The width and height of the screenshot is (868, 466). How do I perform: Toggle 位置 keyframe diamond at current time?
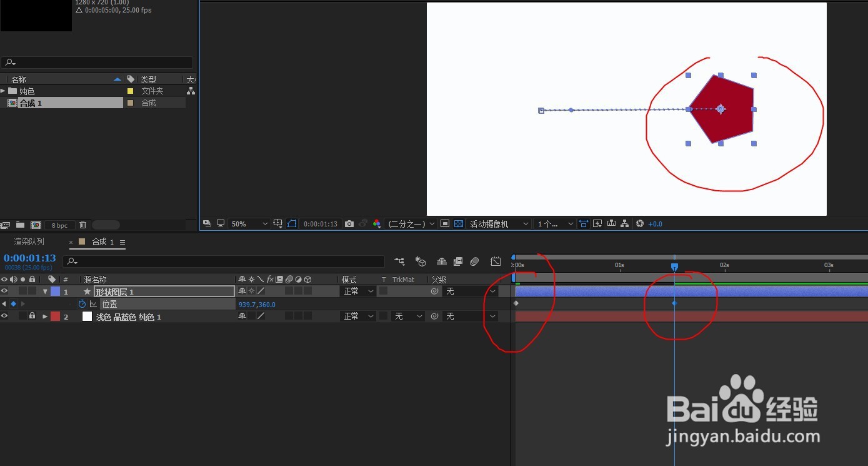click(13, 304)
